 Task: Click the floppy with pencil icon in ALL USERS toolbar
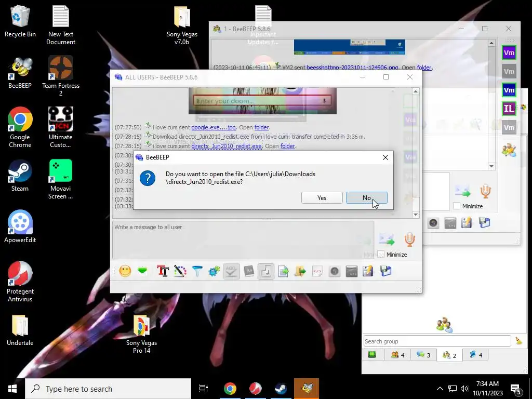(368, 271)
